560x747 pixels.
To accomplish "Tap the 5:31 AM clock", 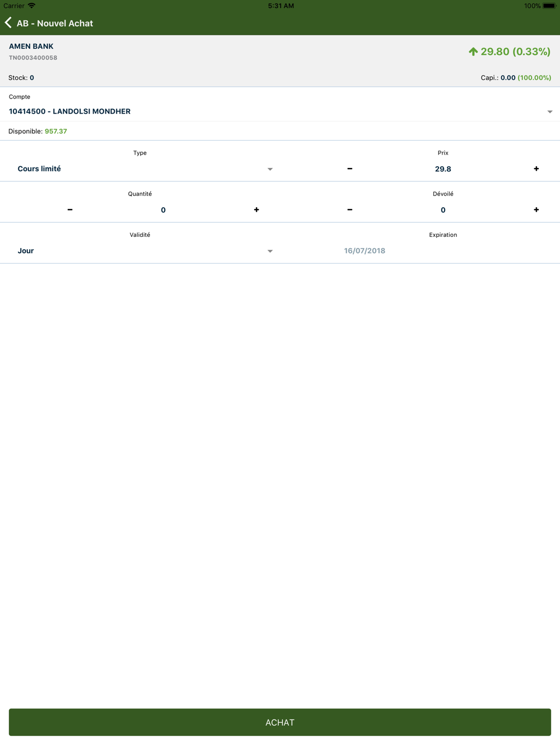I will tap(281, 6).
